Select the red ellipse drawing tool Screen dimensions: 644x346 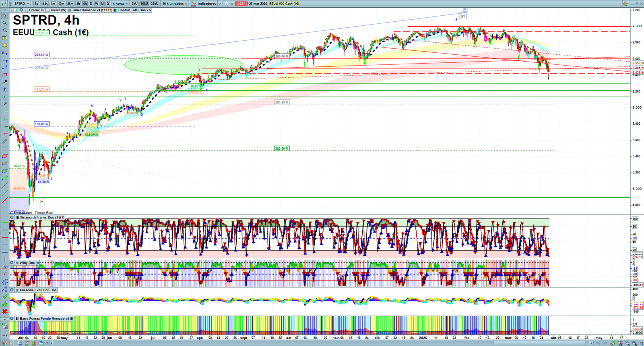[x=4, y=156]
